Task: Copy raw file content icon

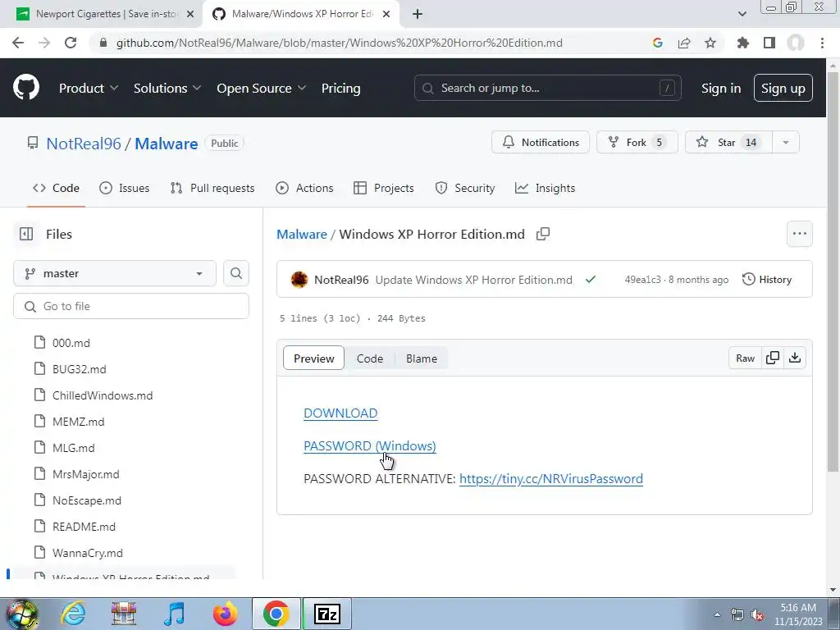Action: coord(773,358)
